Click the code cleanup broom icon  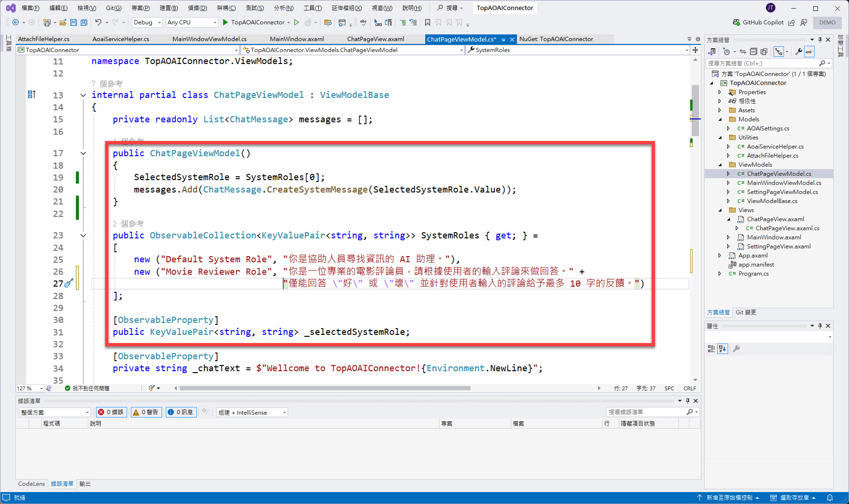point(152,388)
